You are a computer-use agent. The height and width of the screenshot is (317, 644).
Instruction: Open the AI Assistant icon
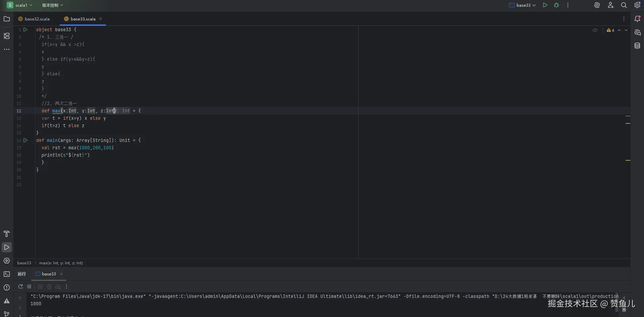tap(597, 5)
